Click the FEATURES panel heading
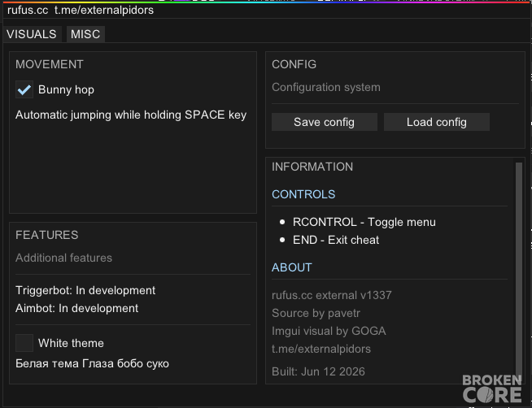 pos(47,235)
